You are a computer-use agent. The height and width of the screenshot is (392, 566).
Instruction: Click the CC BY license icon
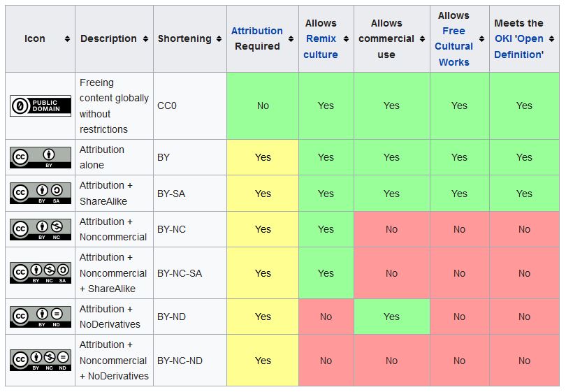coord(41,157)
